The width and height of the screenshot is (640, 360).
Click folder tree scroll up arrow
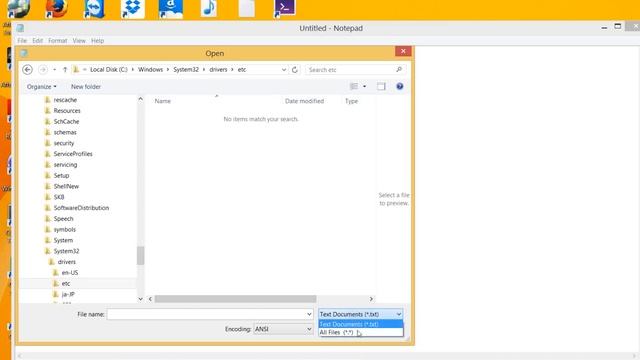pyautogui.click(x=140, y=99)
